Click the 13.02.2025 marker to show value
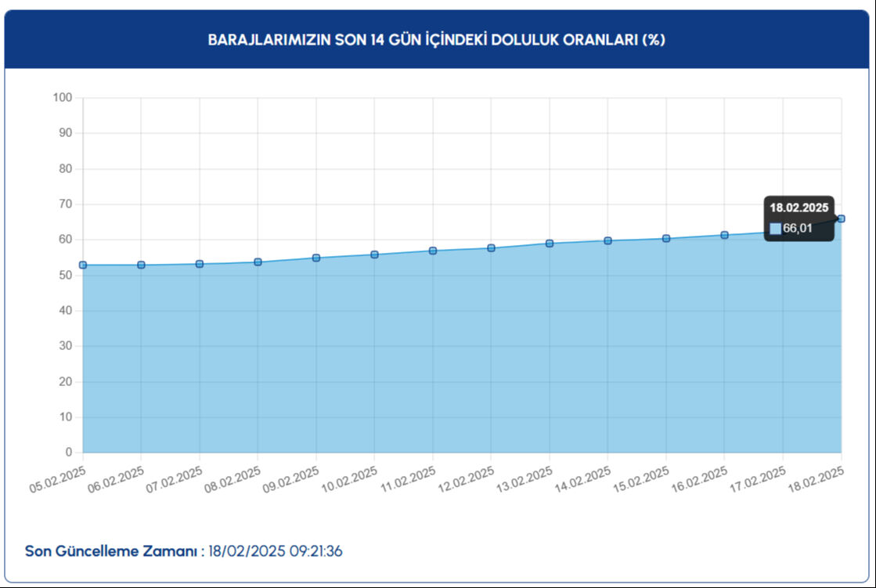This screenshot has height=588, width=876. tap(549, 243)
